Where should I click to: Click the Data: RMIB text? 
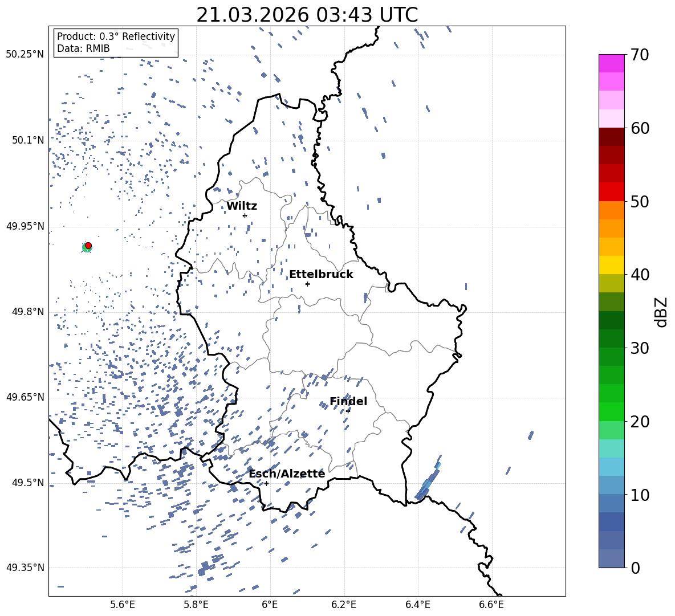(x=83, y=48)
